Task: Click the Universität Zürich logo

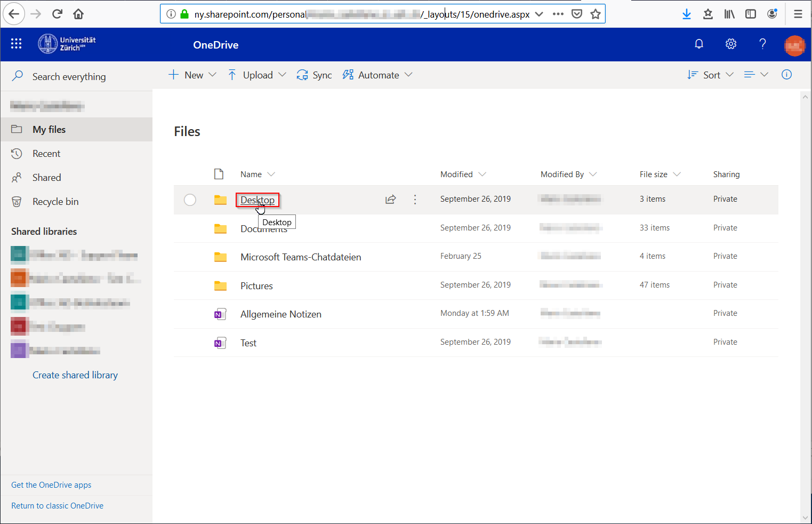Action: (x=67, y=44)
